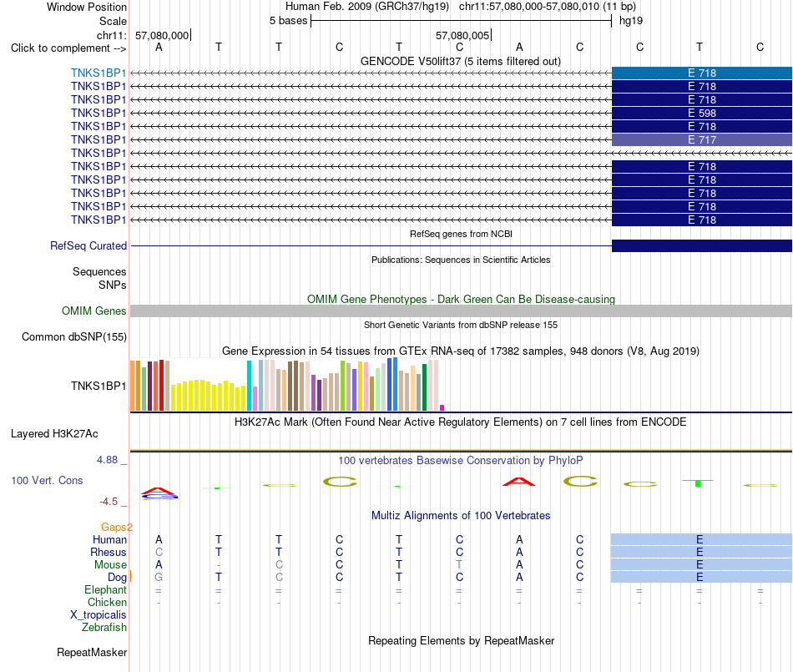
Task: Open the light-blue highlighted TNKS1BP1 transcript label
Action: [x=98, y=73]
